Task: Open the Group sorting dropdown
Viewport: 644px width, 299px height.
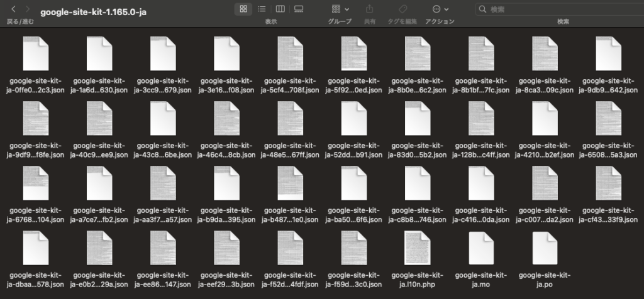Action: point(341,9)
